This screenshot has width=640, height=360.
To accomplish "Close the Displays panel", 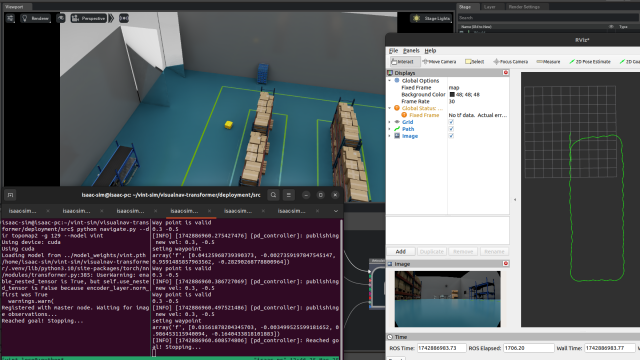I will point(506,73).
